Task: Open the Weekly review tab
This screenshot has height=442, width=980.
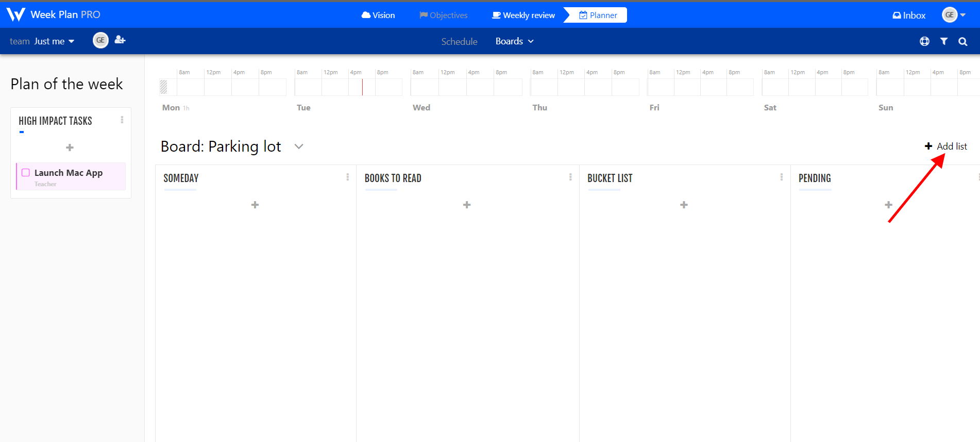Action: (x=523, y=15)
